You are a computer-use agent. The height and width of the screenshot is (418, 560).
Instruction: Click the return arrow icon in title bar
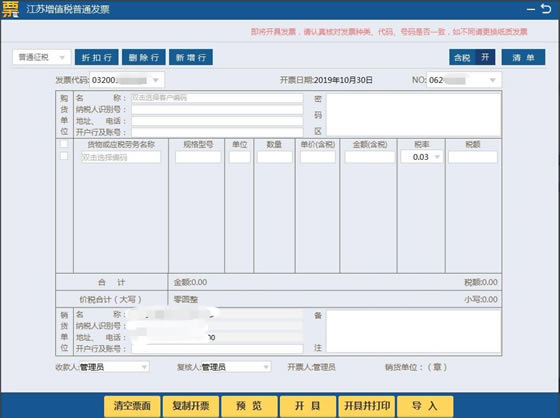tap(546, 9)
